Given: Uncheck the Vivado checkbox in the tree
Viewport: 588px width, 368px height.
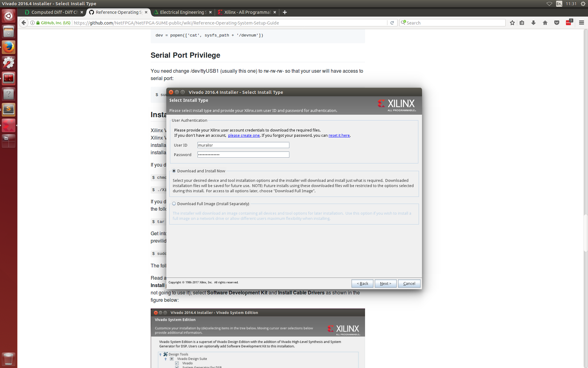Looking at the screenshot, I should point(177,363).
